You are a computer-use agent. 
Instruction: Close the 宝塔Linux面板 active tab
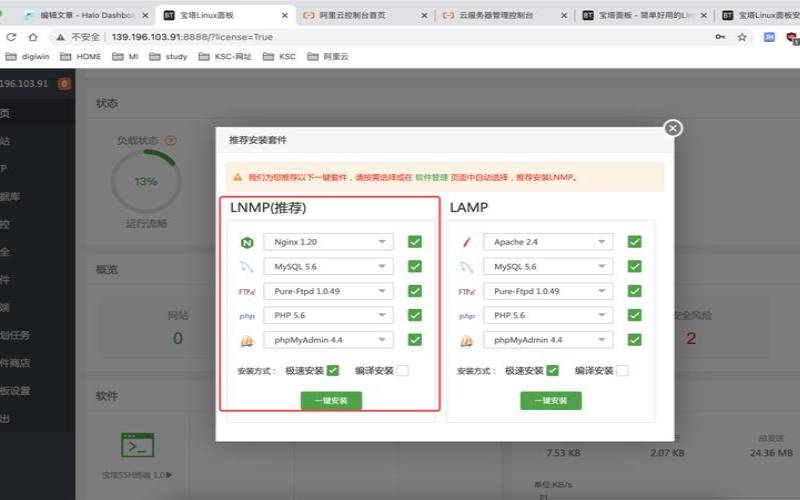285,15
